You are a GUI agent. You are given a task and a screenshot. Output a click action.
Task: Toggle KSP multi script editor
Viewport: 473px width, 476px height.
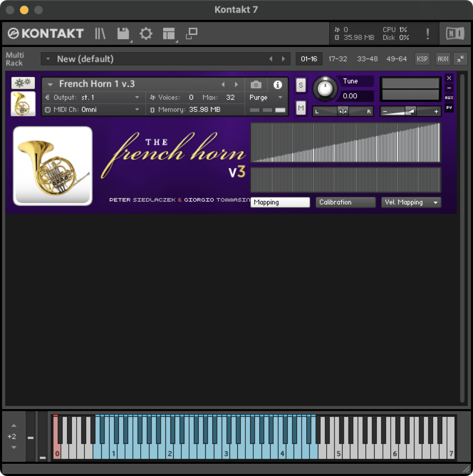pyautogui.click(x=422, y=59)
